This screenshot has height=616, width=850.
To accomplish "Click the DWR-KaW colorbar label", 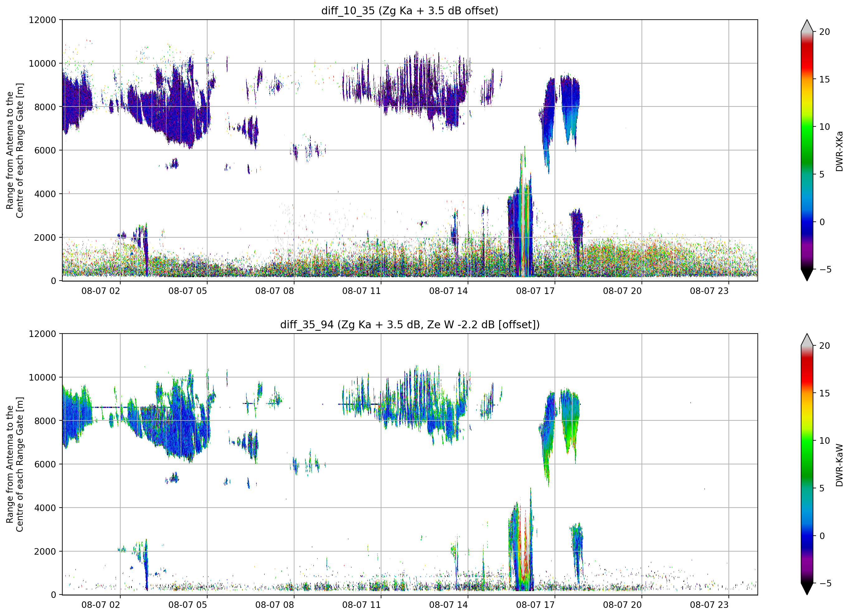I will coord(839,465).
